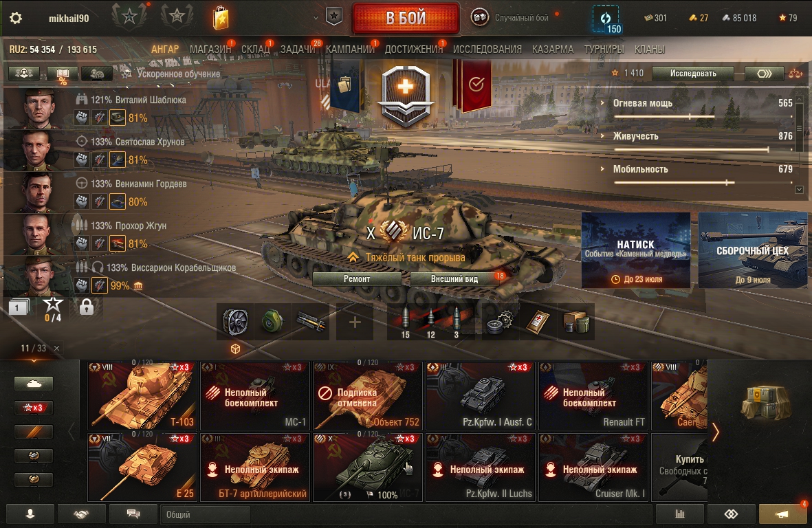Open the КАЗАРМА menu tab
Viewport: 812px width, 528px height.
click(553, 49)
